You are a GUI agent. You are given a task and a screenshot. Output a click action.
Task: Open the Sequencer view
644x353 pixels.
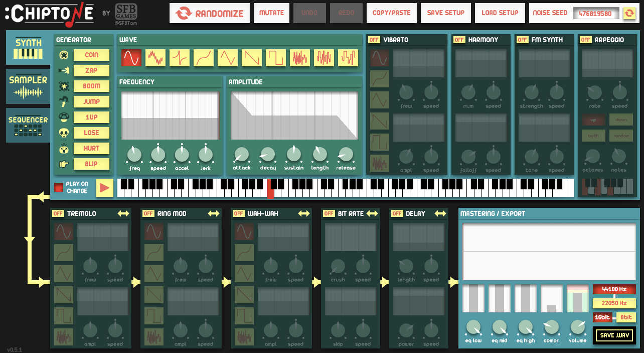(28, 125)
